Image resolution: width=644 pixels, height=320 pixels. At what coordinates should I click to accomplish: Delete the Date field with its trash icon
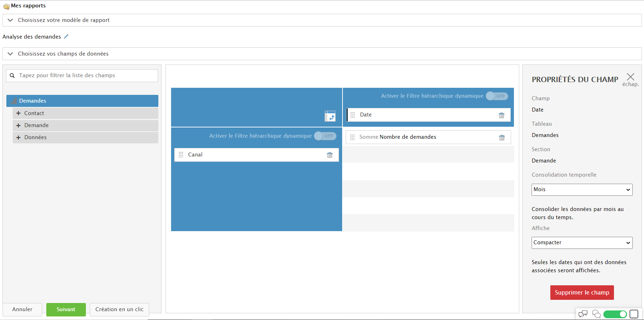tap(501, 115)
